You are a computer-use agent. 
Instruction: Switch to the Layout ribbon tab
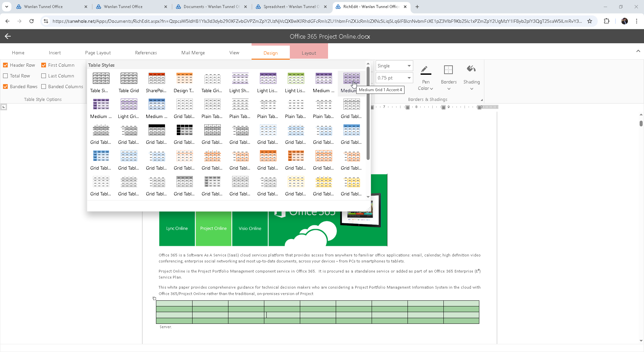point(309,53)
